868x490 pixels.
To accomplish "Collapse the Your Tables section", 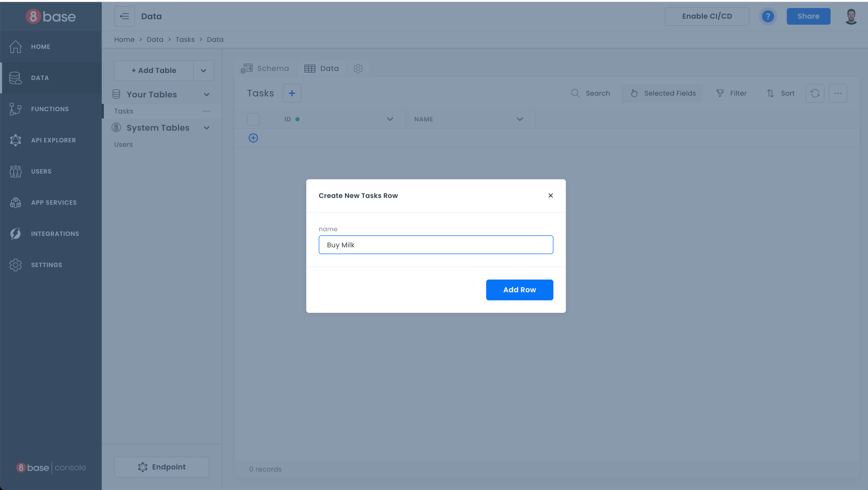I will point(207,94).
